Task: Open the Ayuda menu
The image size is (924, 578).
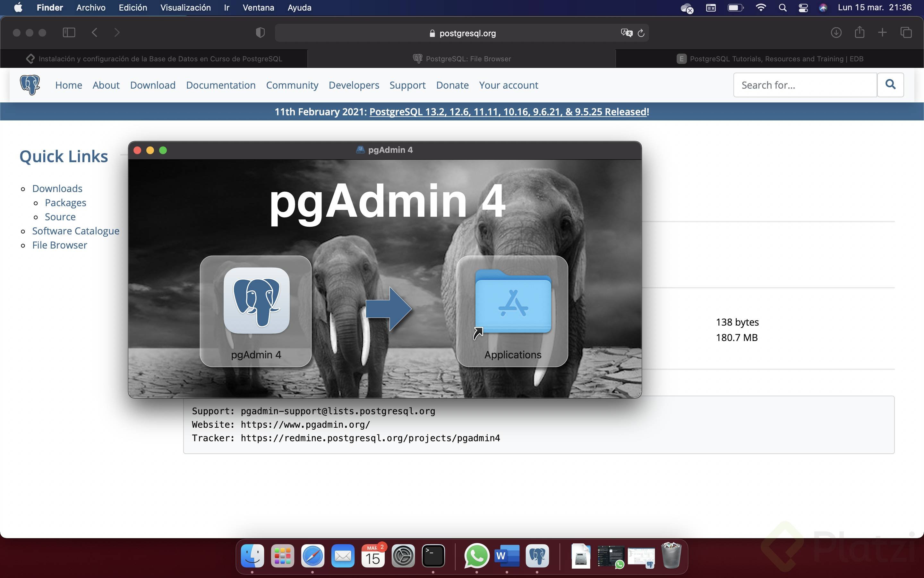Action: tap(299, 8)
